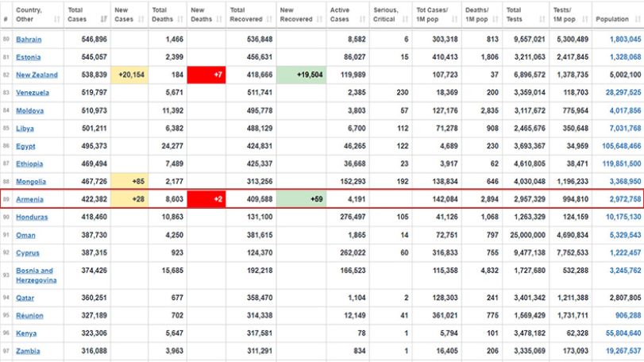Screen dimensions: 644x362
Task: Sort by Total Recovered arrows icon
Action: (269, 19)
